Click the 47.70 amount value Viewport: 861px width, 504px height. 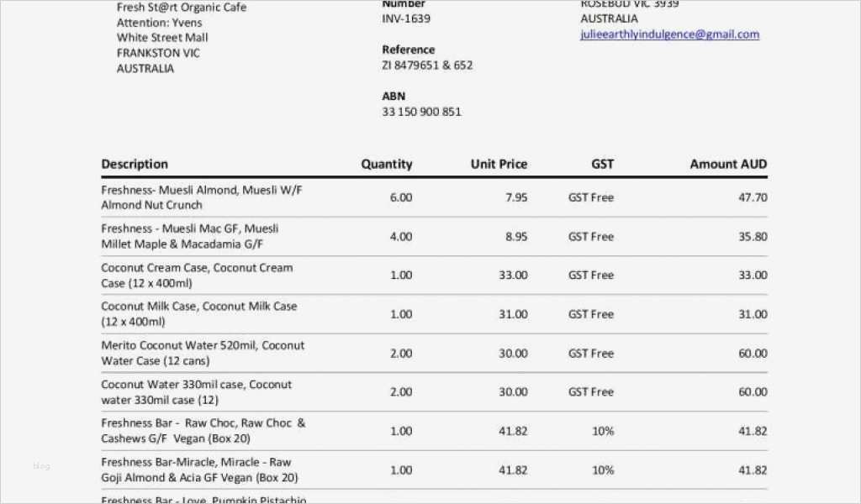pyautogui.click(x=753, y=197)
